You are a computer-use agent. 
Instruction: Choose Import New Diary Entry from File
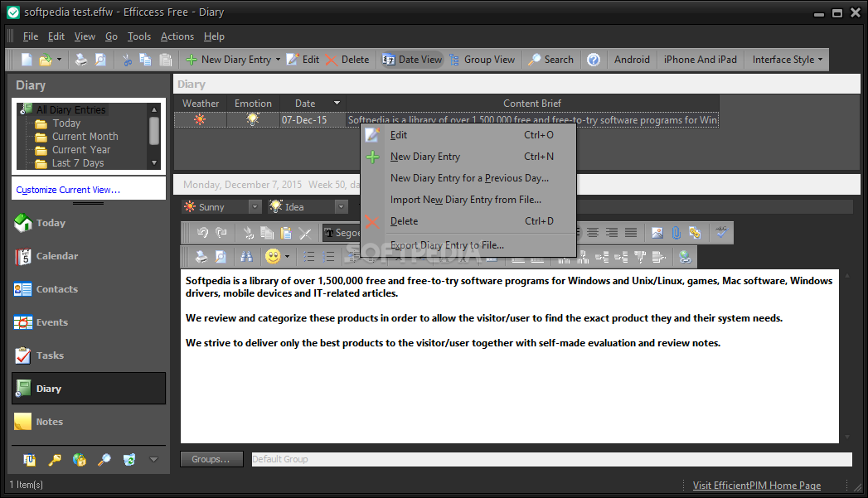tap(468, 200)
